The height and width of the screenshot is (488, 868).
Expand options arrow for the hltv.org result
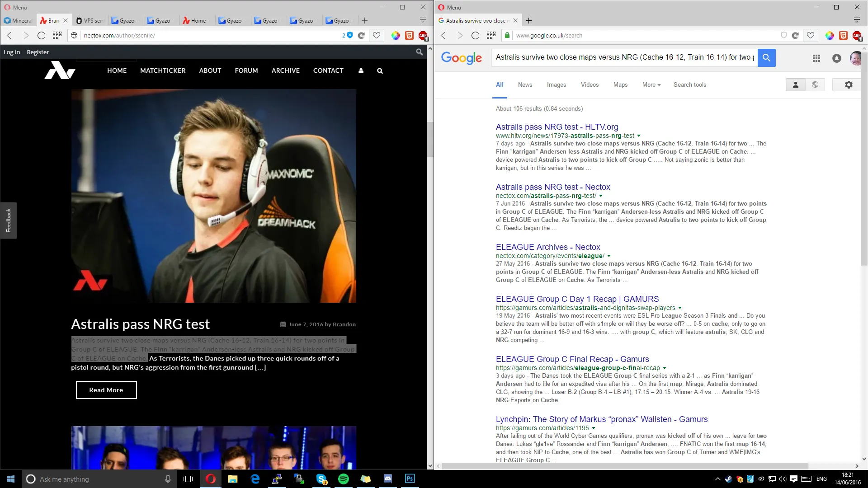pyautogui.click(x=639, y=136)
